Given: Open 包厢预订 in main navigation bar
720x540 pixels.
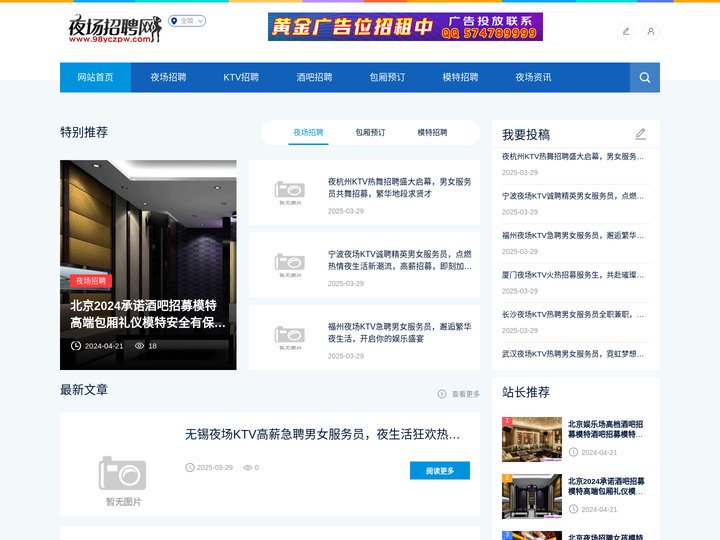Looking at the screenshot, I should click(387, 77).
